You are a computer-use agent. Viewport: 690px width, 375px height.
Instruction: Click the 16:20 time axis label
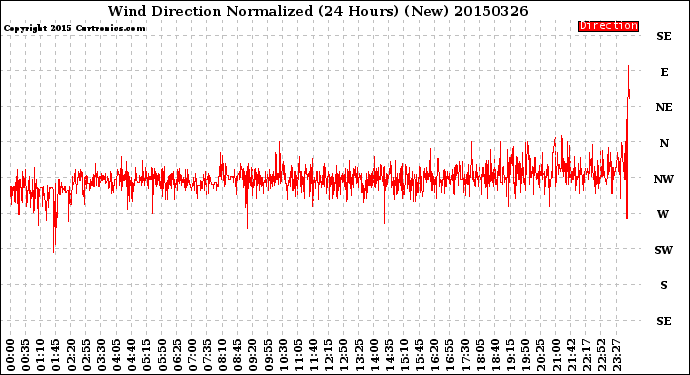click(x=434, y=355)
